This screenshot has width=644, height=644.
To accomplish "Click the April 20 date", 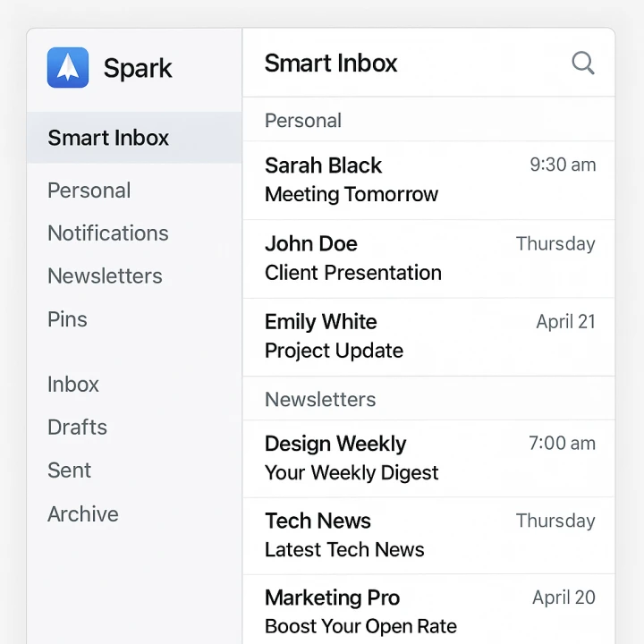I will 563,597.
